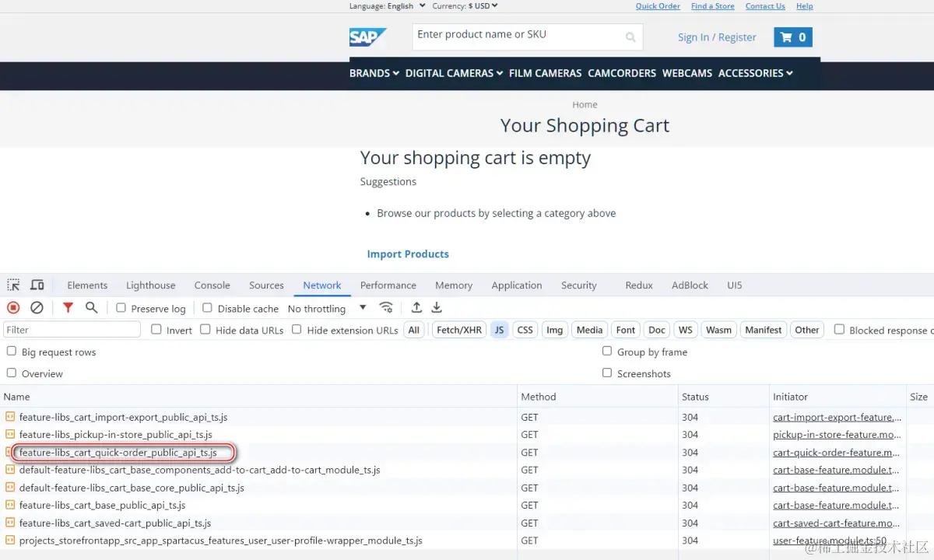The image size is (934, 560).
Task: Open the Lighthouse tab
Action: tap(151, 285)
